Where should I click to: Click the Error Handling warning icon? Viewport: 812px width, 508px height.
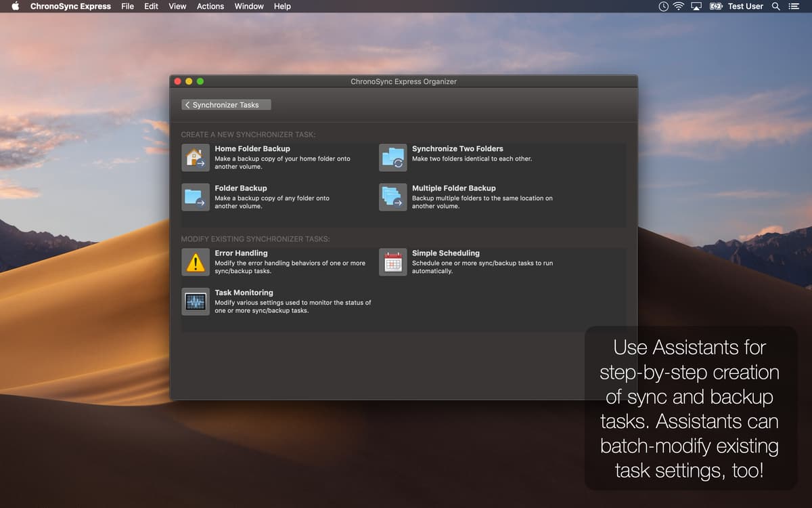195,261
